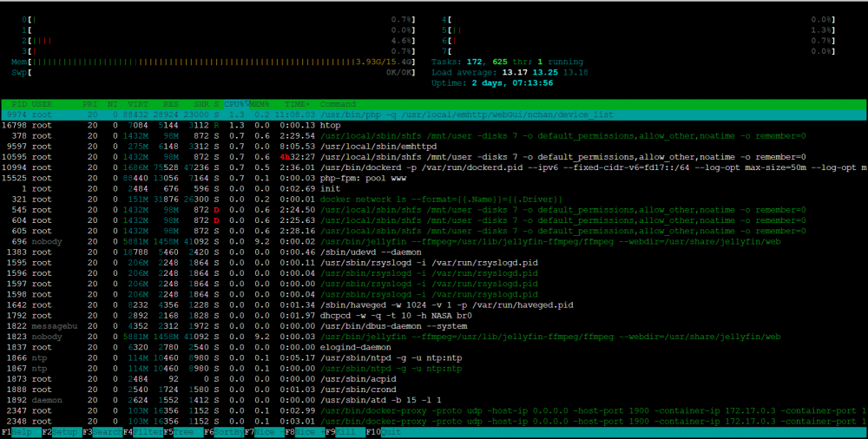Select ntpd row with PID 1866
Screen dimensions: 868x439
pyautogui.click(x=434, y=357)
